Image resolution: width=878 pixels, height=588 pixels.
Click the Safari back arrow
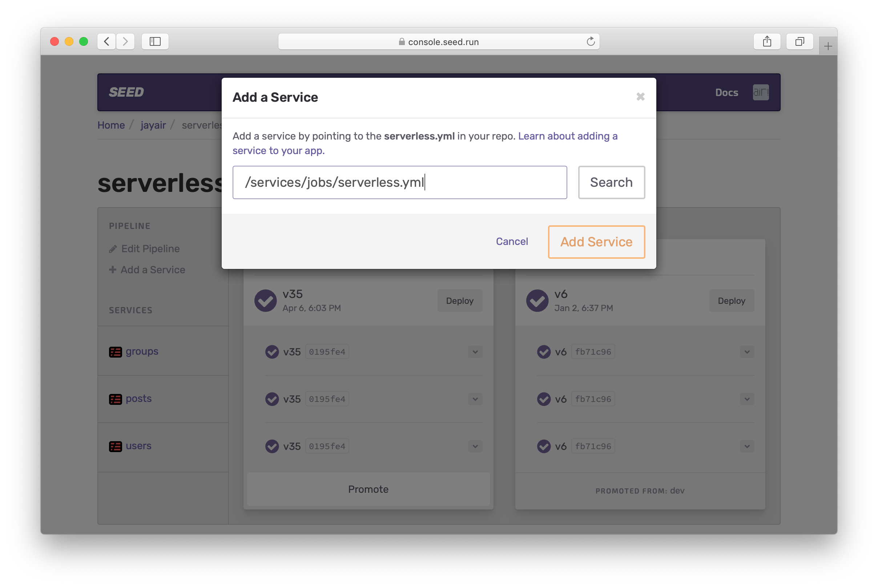click(106, 41)
